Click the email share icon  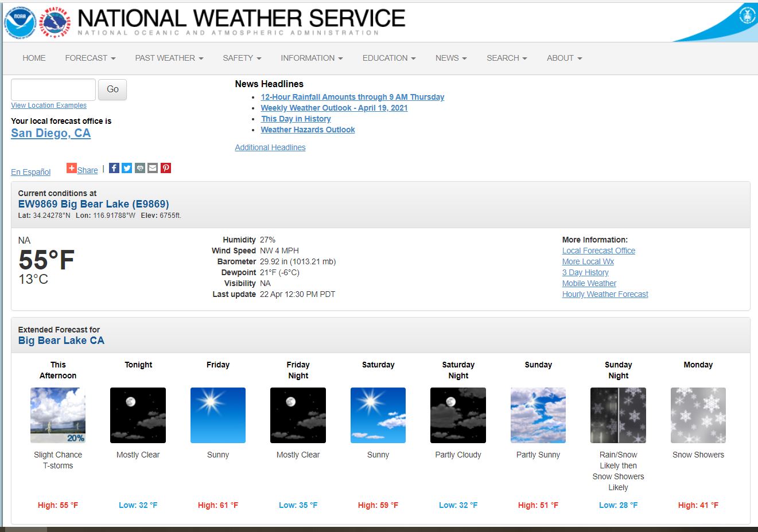(x=153, y=168)
